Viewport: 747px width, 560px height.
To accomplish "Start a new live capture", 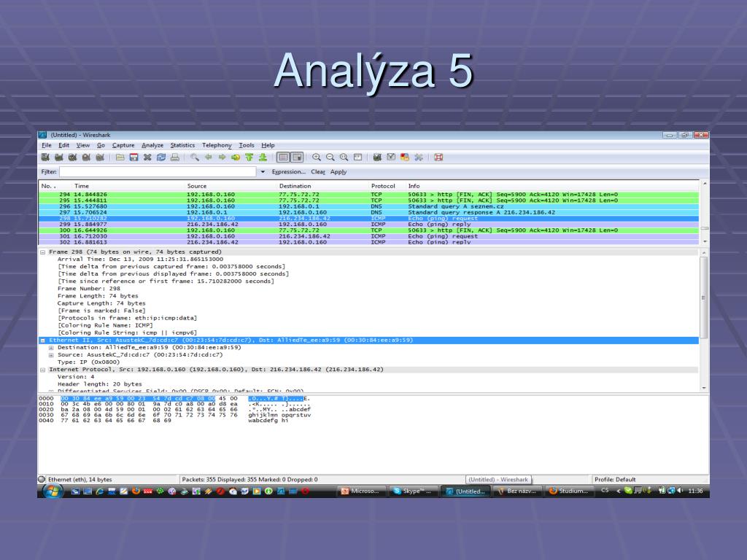I will coord(72,157).
